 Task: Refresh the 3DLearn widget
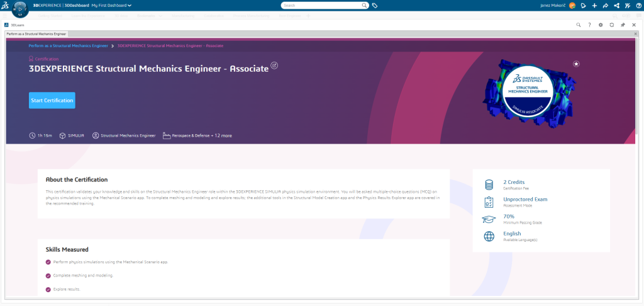point(611,25)
